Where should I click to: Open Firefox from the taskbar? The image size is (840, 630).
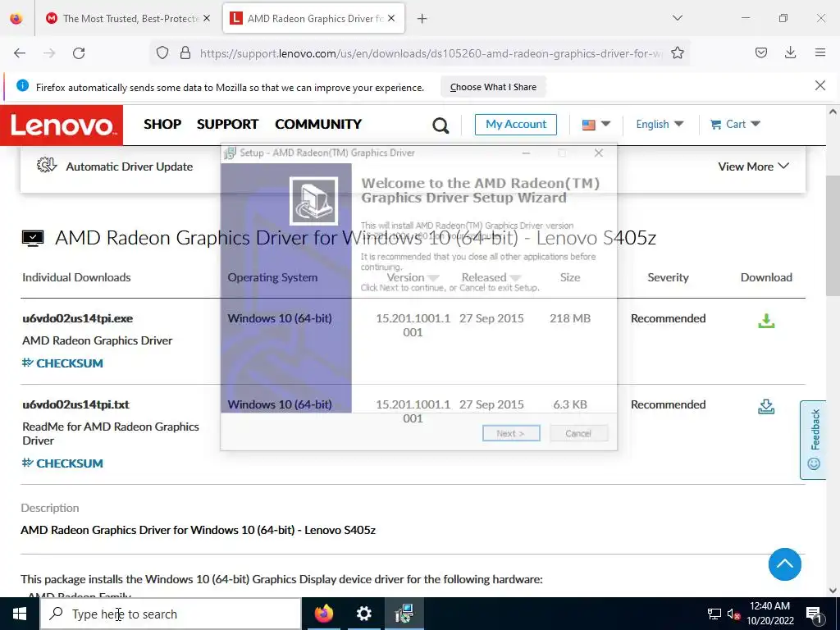click(x=323, y=614)
